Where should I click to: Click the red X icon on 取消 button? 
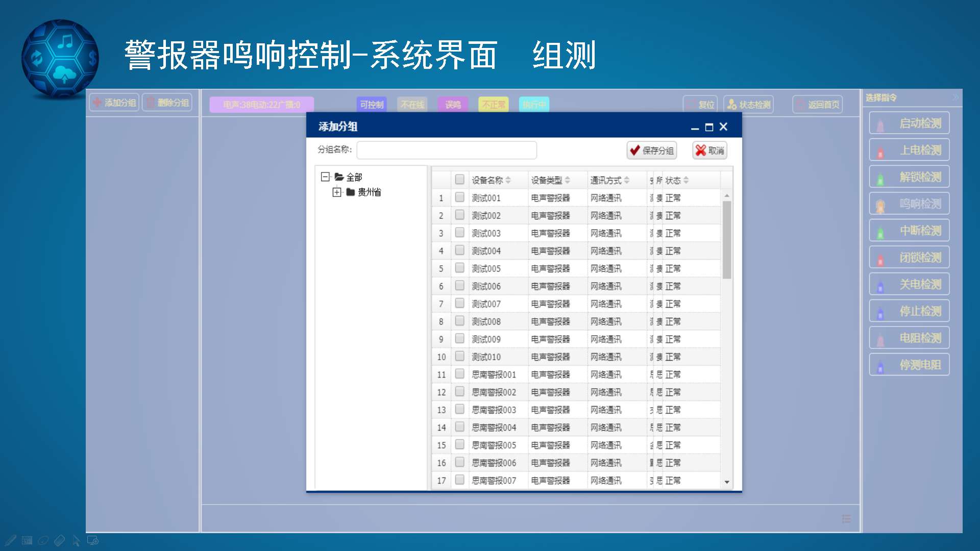(700, 151)
